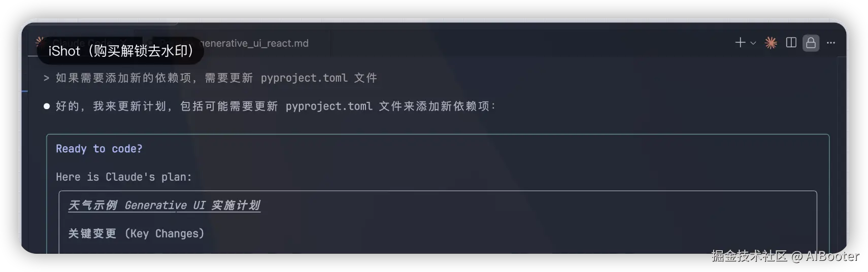This screenshot has width=868, height=272.
Task: Click the Claude logo on the left tab
Action: 40,41
